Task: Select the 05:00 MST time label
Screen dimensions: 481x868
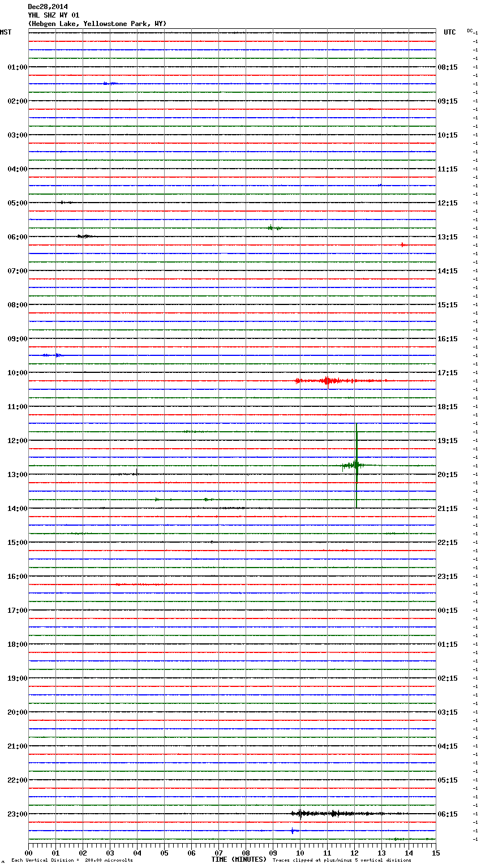Action: pos(17,203)
